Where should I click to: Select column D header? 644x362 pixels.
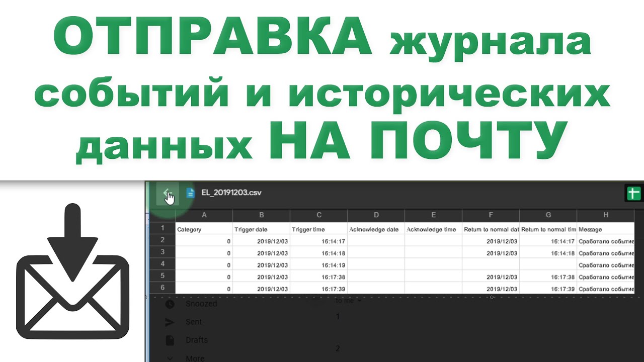[x=376, y=215]
